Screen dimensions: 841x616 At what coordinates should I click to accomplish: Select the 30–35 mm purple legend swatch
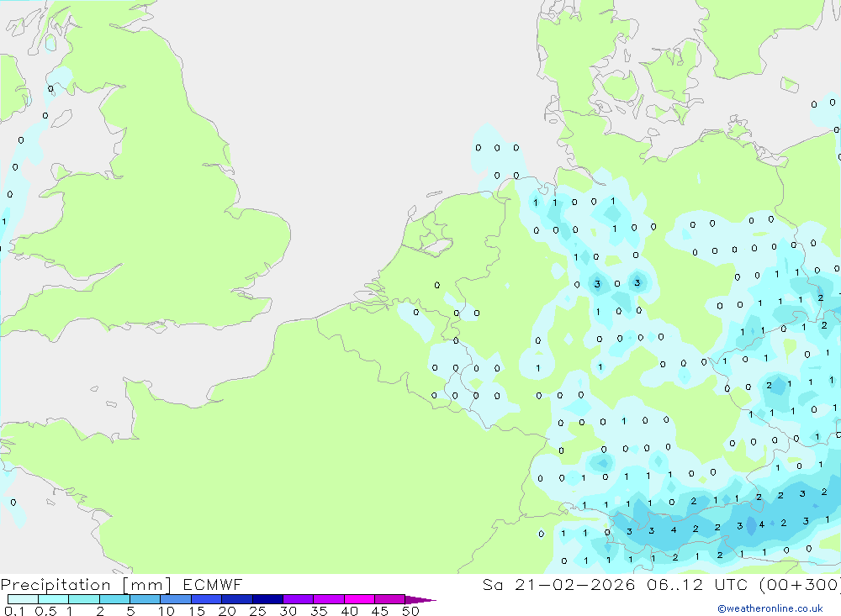pos(299,599)
